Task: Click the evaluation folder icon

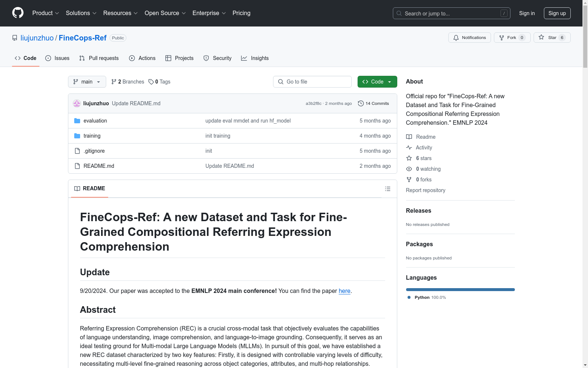Action: tap(77, 121)
